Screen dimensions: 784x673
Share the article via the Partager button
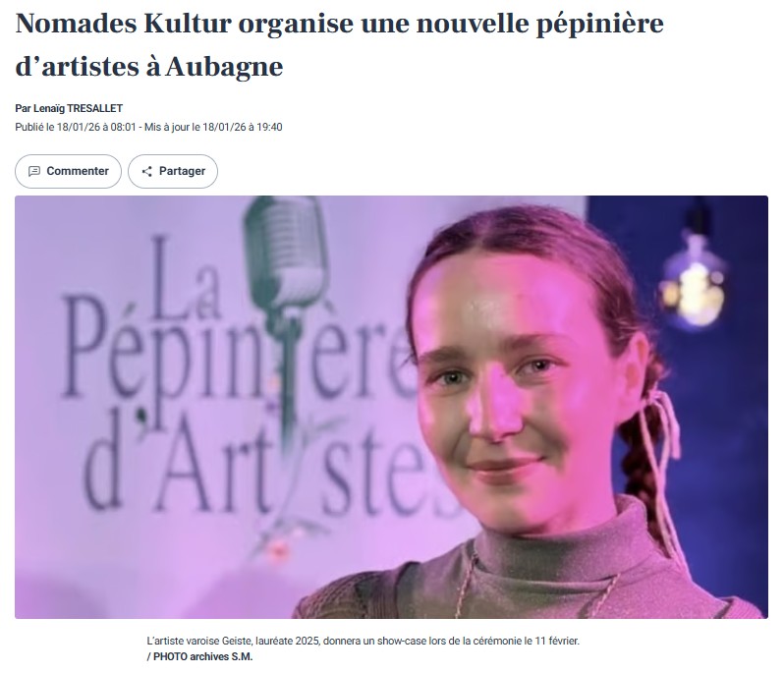tap(173, 172)
